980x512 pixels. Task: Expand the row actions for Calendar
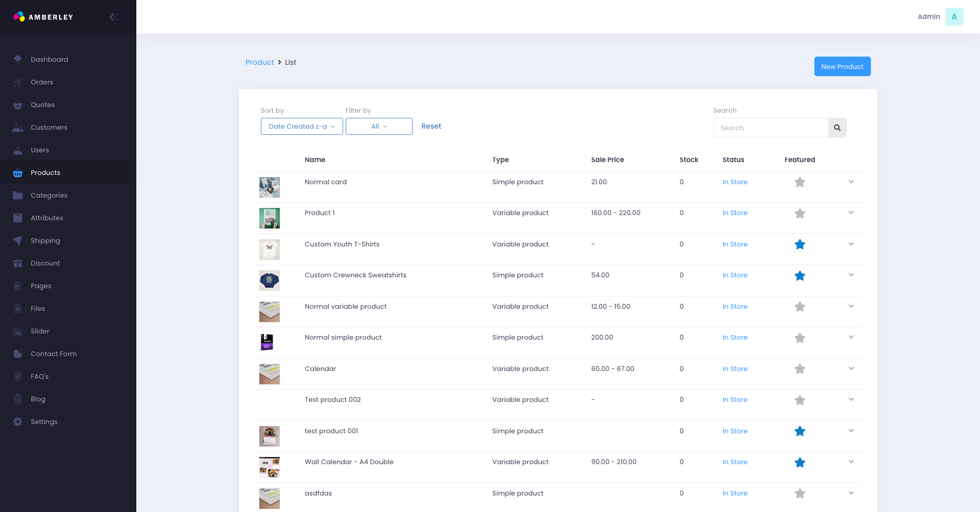(851, 368)
